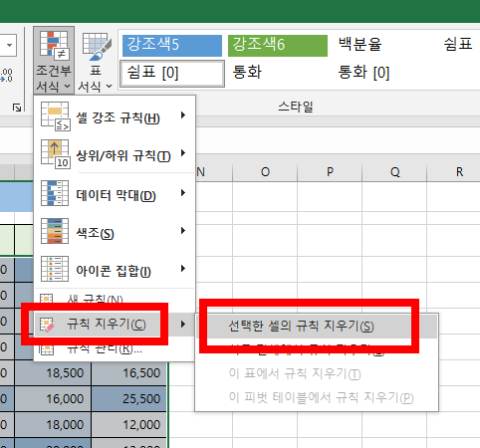The image size is (480, 448).
Task: Apply the 강조색5 cell style
Action: [172, 46]
